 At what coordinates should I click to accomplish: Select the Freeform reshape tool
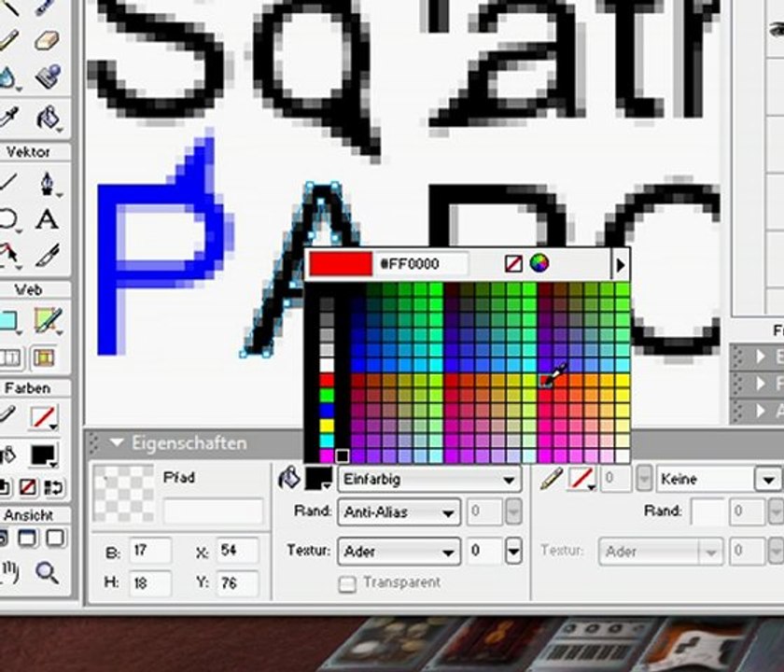8,255
